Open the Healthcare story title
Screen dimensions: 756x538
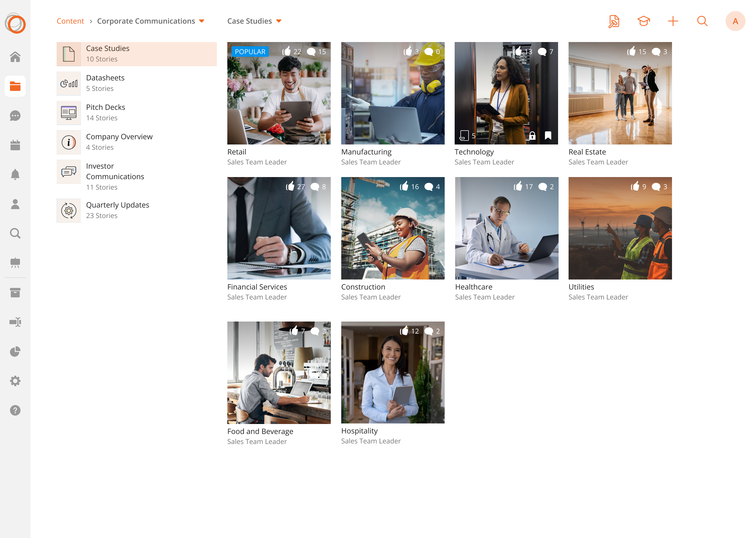(x=473, y=287)
